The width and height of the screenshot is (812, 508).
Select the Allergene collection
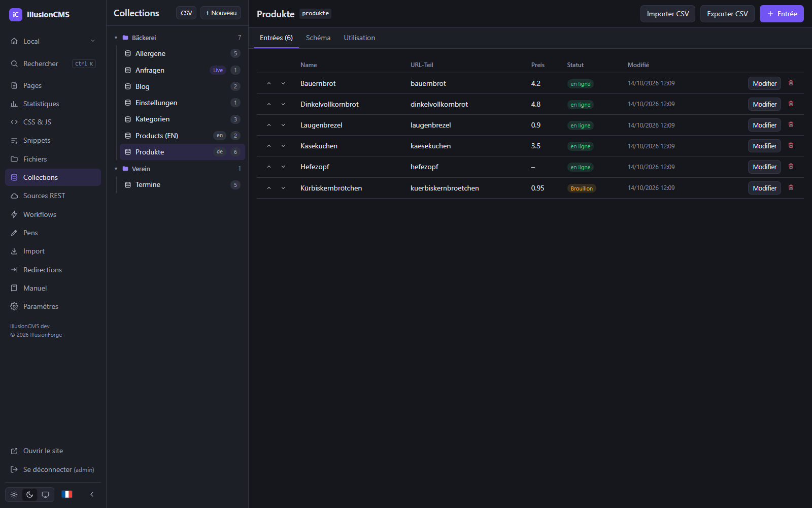point(182,53)
